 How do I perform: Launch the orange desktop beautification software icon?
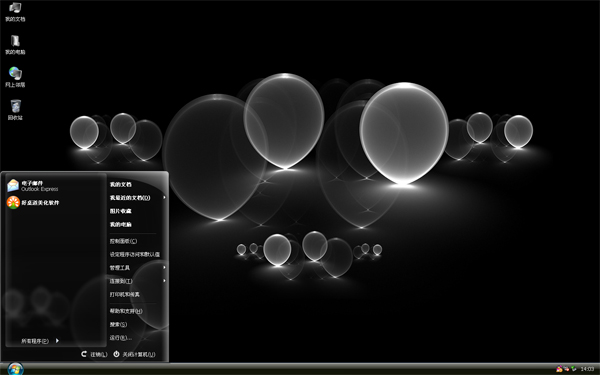pyautogui.click(x=33, y=202)
